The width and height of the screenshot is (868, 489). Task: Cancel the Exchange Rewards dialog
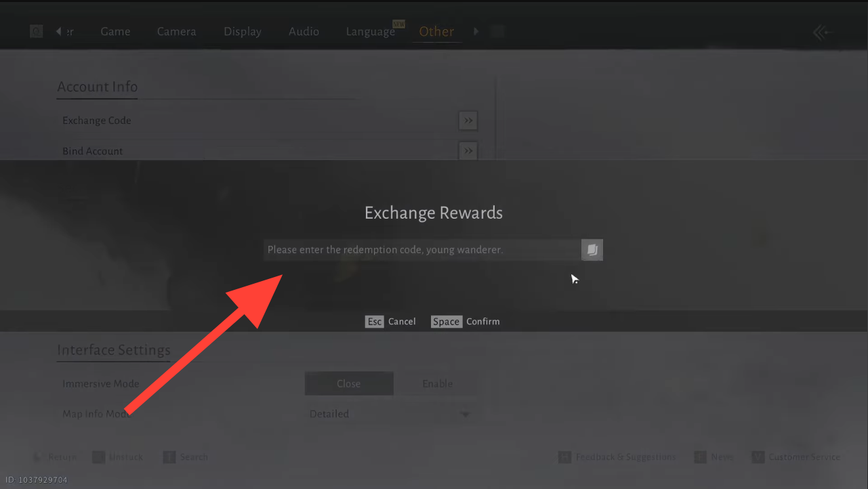tap(391, 322)
